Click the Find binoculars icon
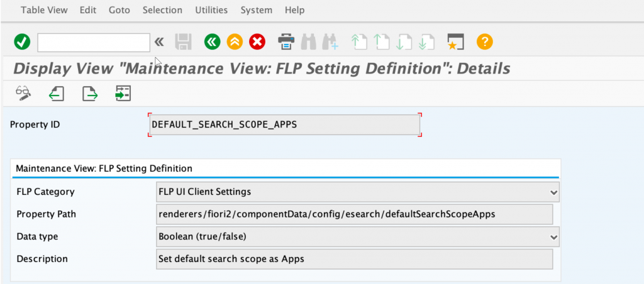This screenshot has width=644, height=284. pyautogui.click(x=308, y=42)
